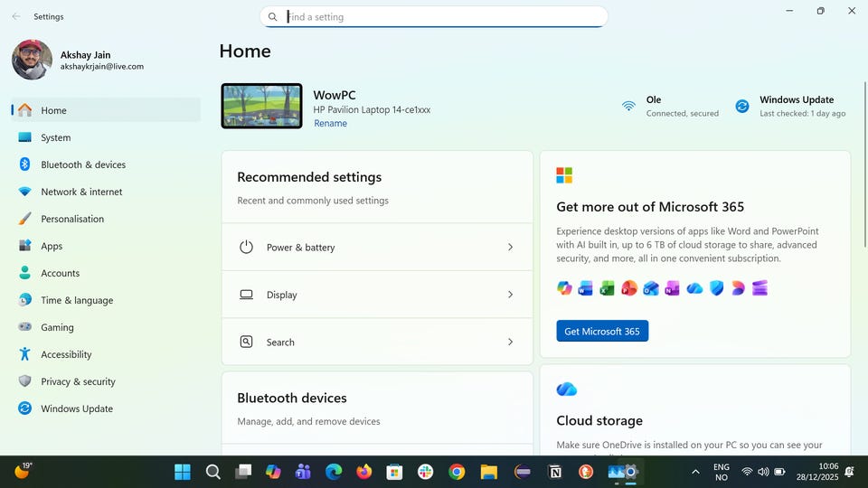Click the Windows Update sync icon in the header

pyautogui.click(x=742, y=106)
